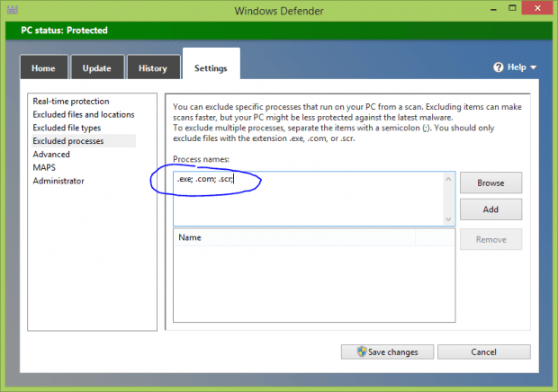This screenshot has width=558, height=392.
Task: Click the 'PC status: Protected' banner text
Action: coord(64,31)
